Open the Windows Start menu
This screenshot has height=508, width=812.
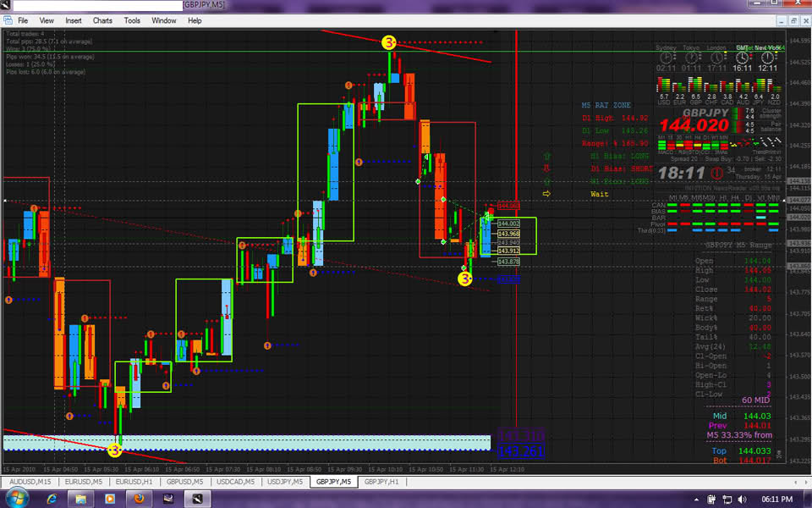(16, 499)
